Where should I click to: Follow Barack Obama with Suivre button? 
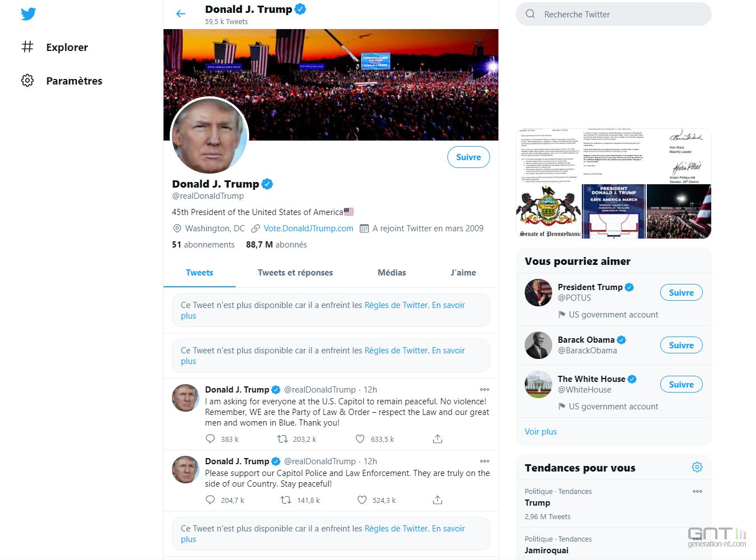(x=682, y=346)
